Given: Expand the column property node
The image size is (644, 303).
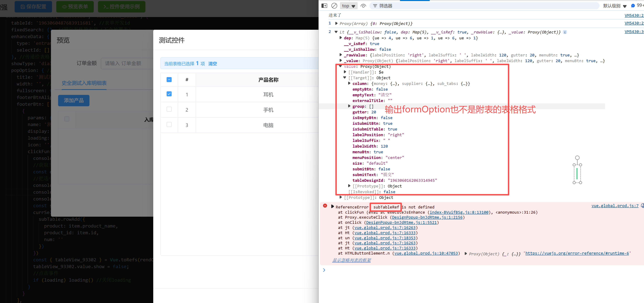Looking at the screenshot, I should coord(349,83).
